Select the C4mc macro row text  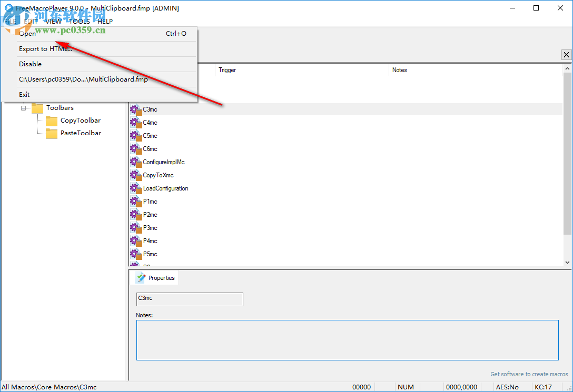pos(150,123)
